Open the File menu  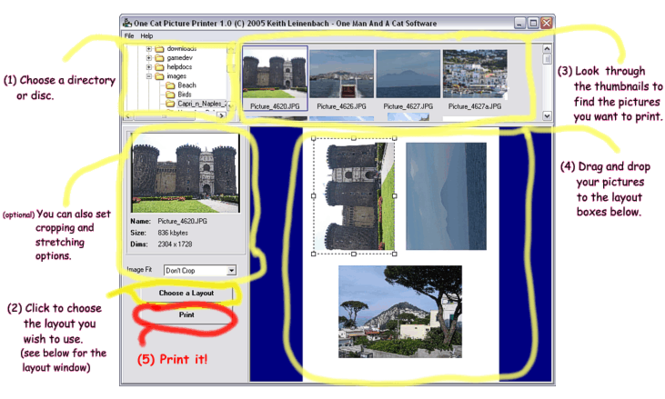[x=129, y=36]
